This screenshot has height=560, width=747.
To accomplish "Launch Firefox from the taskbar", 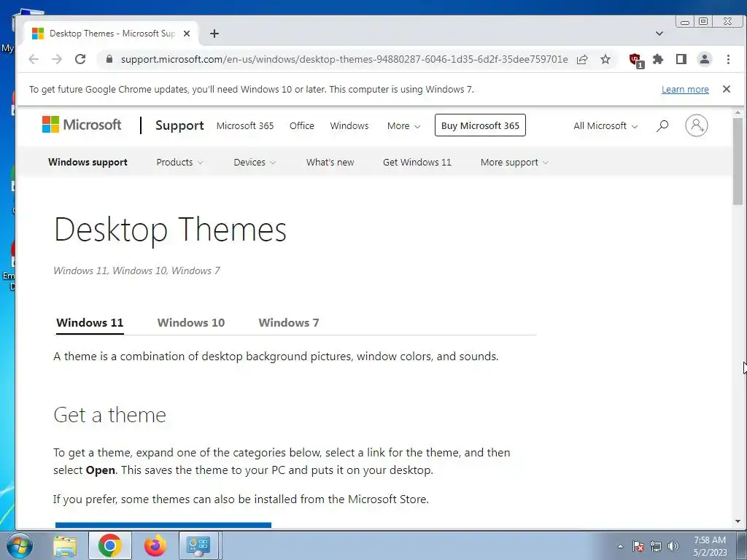I will pos(155,545).
